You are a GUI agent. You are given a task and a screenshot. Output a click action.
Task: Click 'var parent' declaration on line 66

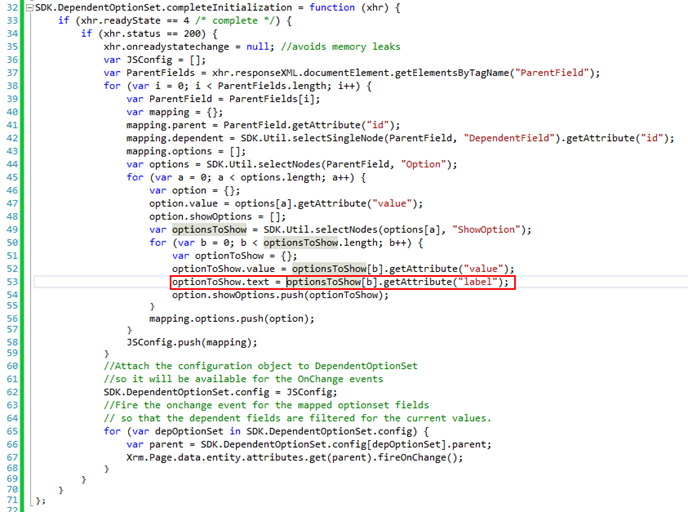click(x=155, y=444)
